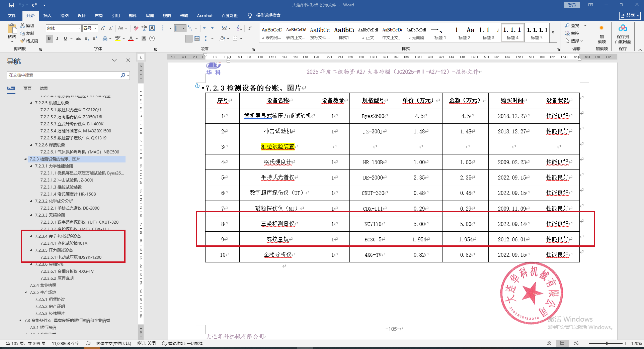The width and height of the screenshot is (644, 349).
Task: Click the 登录 (Sign in) button
Action: [x=572, y=5]
